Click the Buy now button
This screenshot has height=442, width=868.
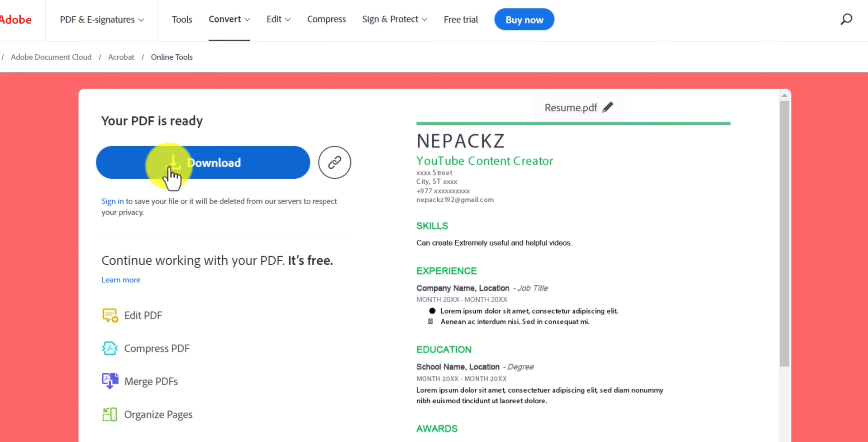point(524,19)
